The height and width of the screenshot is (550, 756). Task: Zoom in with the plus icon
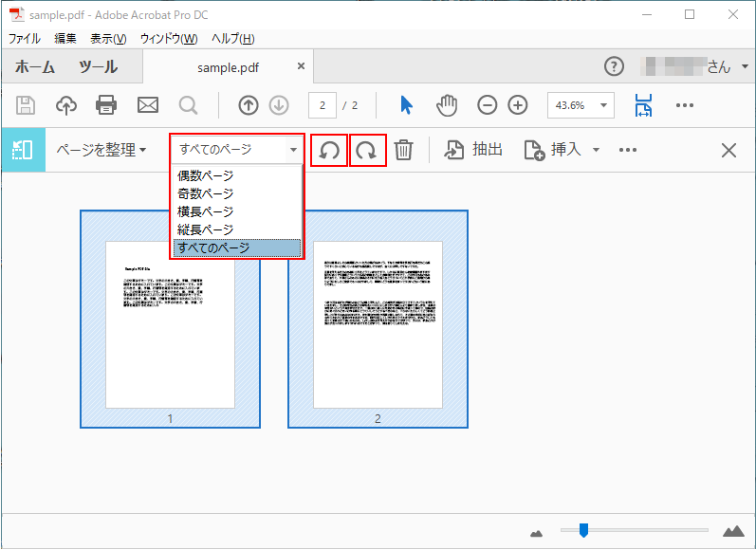[x=518, y=105]
